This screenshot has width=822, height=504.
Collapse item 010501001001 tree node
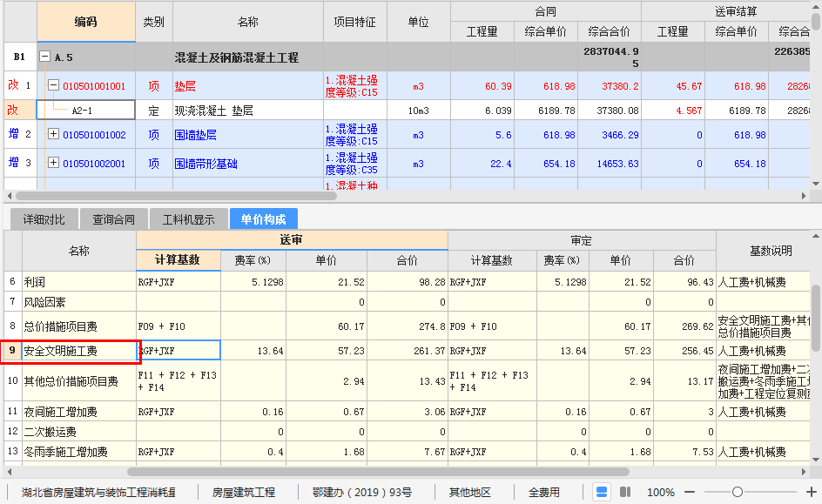tap(53, 85)
